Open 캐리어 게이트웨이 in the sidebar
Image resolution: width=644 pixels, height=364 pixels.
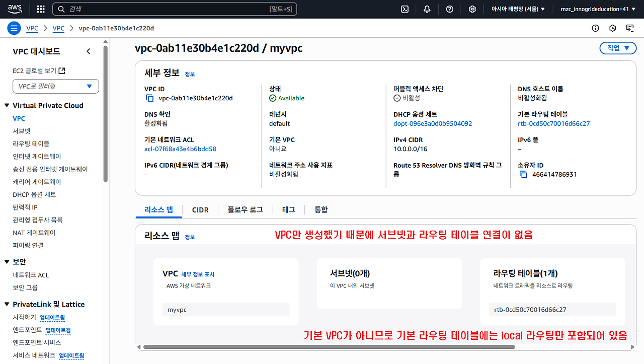[37, 182]
